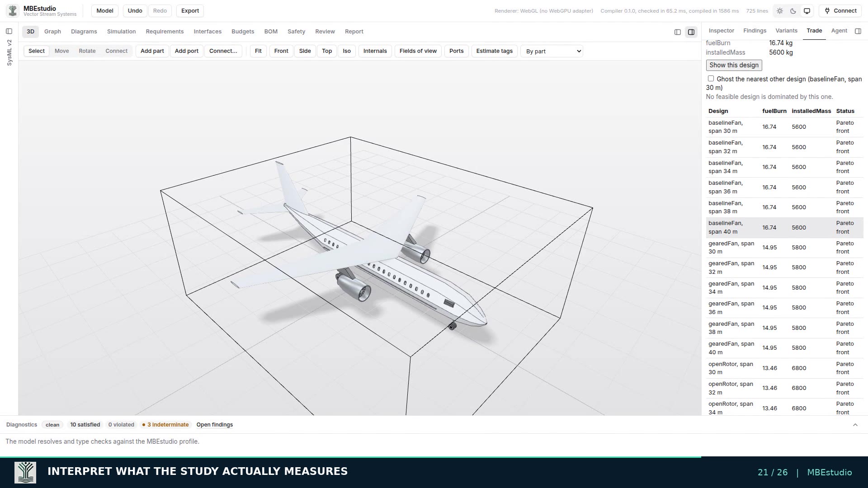Image resolution: width=868 pixels, height=488 pixels.
Task: Click the Export button
Action: [190, 11]
